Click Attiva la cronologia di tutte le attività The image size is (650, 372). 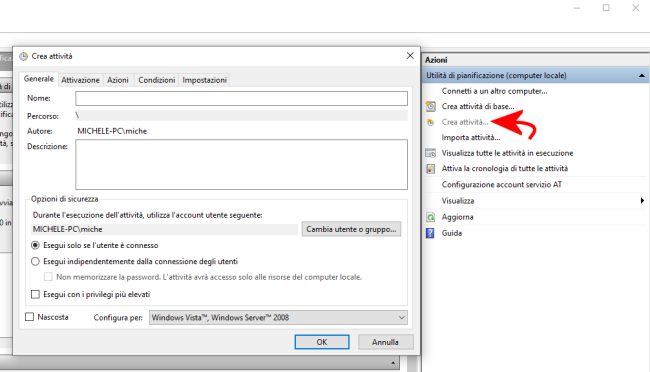(x=504, y=169)
